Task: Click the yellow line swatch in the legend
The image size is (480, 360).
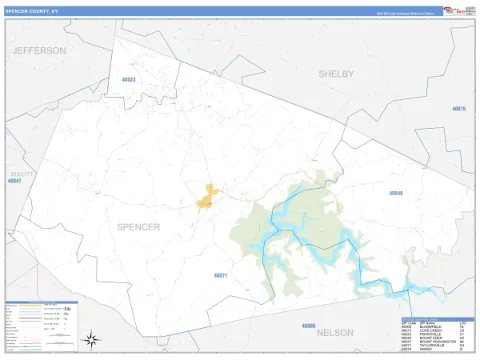Action: [31, 305]
